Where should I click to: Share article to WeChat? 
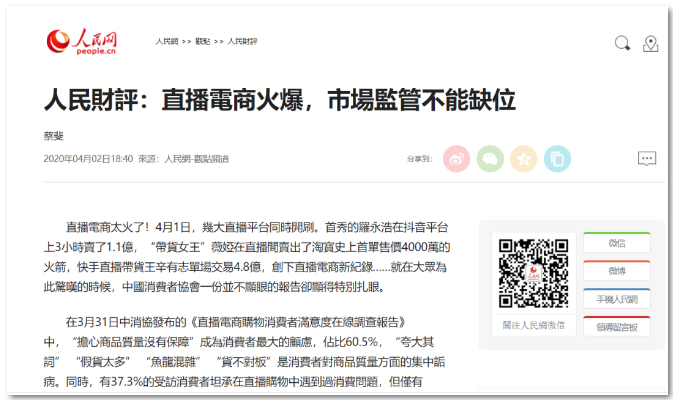click(x=489, y=158)
